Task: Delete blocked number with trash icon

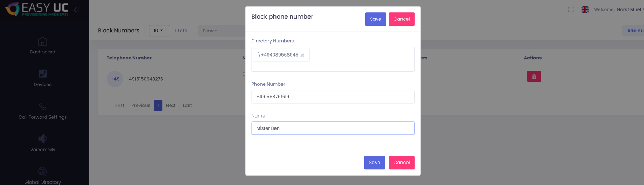Action: 534,77
